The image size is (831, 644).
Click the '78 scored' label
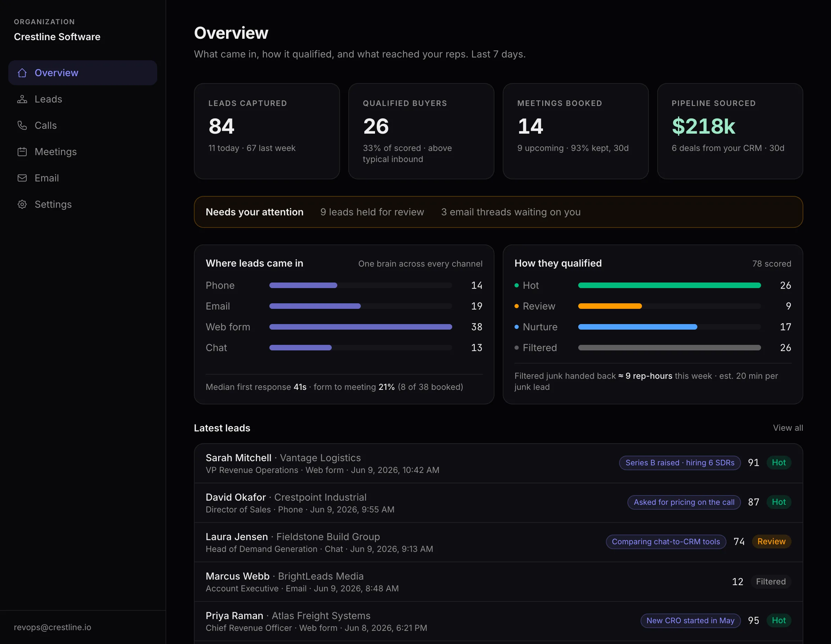click(771, 263)
